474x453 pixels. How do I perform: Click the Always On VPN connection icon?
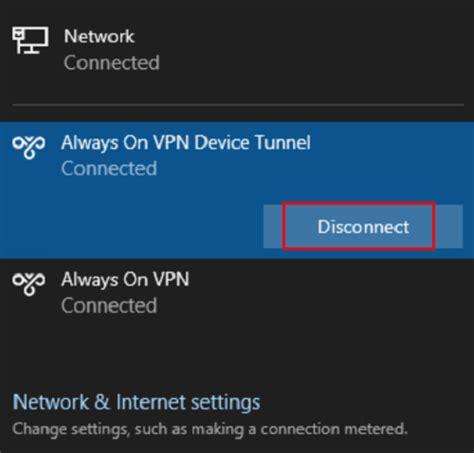pos(29,284)
